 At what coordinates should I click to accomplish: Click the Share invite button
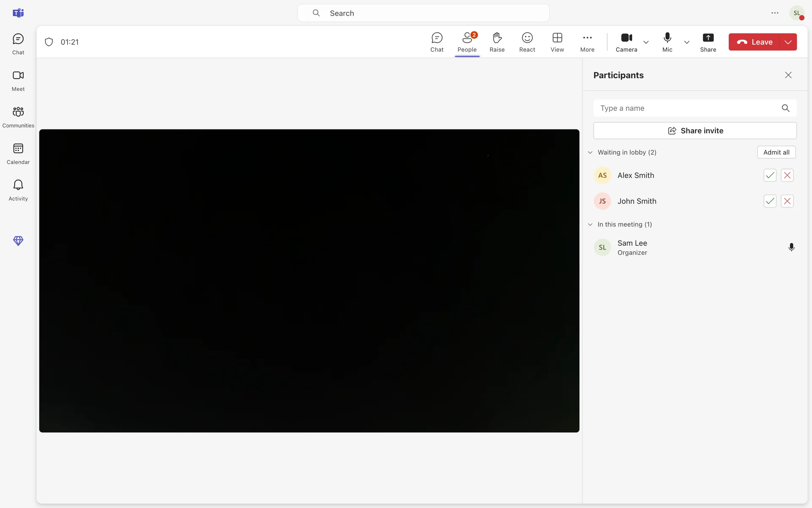[x=695, y=131]
